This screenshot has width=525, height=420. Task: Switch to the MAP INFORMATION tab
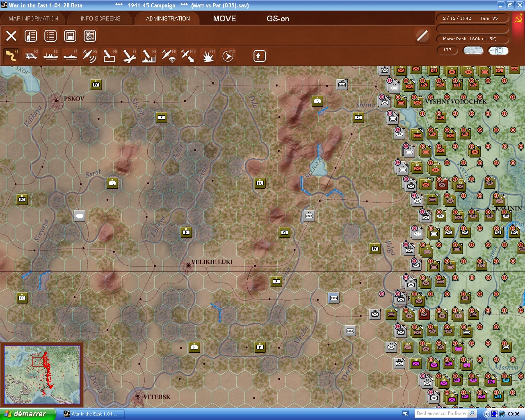point(33,18)
